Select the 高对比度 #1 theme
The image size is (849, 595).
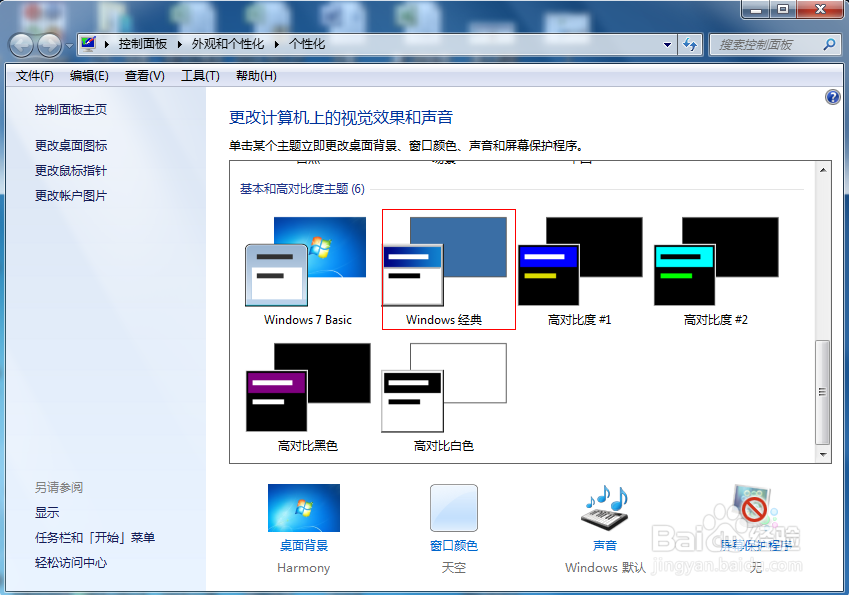(x=580, y=270)
